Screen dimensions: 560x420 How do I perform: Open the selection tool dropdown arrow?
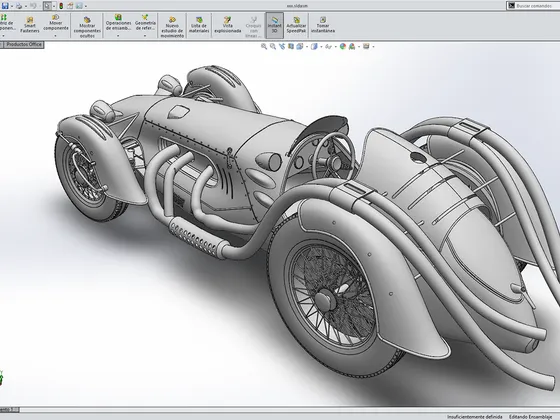(54, 6)
